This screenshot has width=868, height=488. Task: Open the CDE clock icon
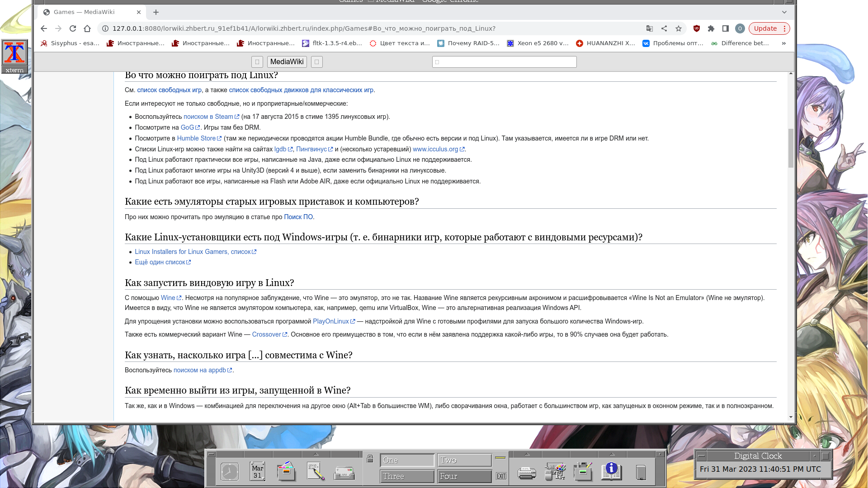tap(230, 472)
